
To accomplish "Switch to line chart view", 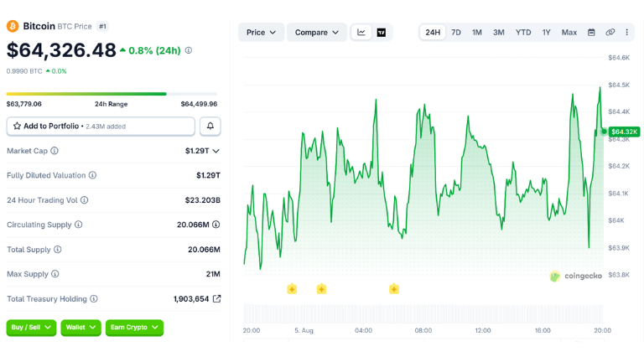I will [361, 33].
